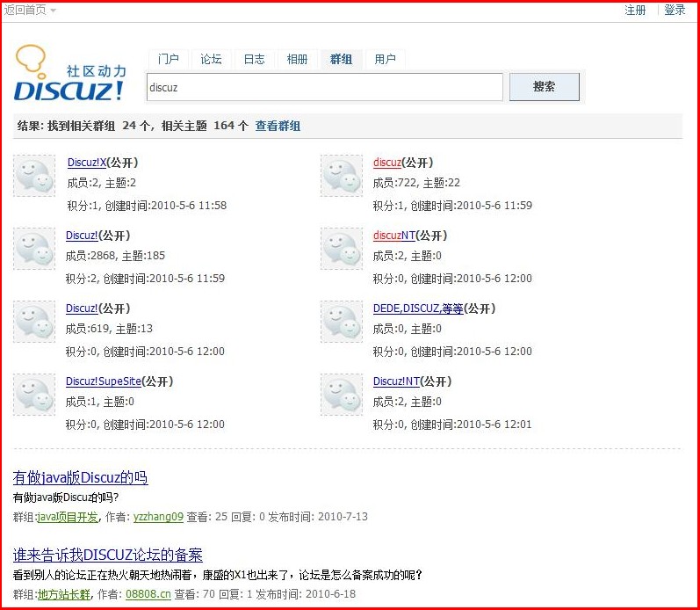Click 发布时间: 2010-6-18 text

tap(306, 594)
